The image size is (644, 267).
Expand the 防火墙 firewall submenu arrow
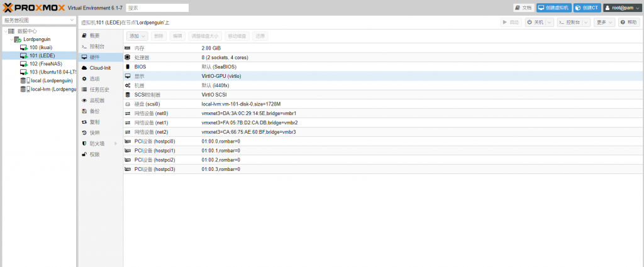pyautogui.click(x=115, y=143)
